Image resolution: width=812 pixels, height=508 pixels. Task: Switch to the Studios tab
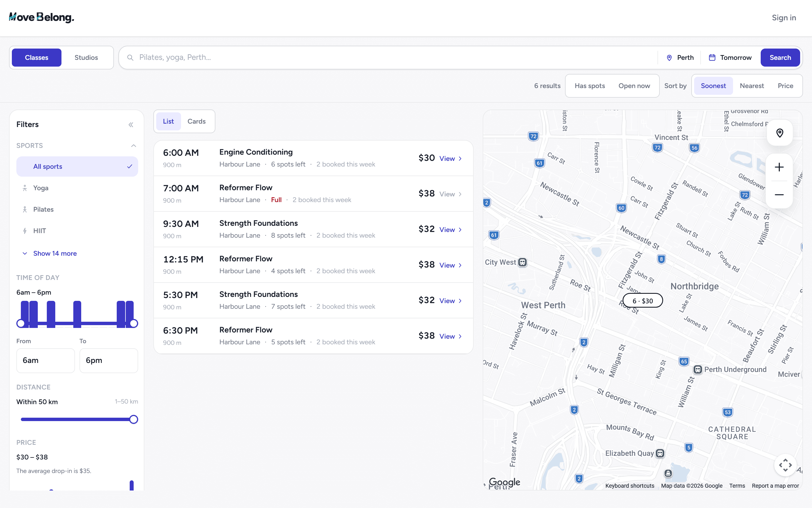[86, 58]
